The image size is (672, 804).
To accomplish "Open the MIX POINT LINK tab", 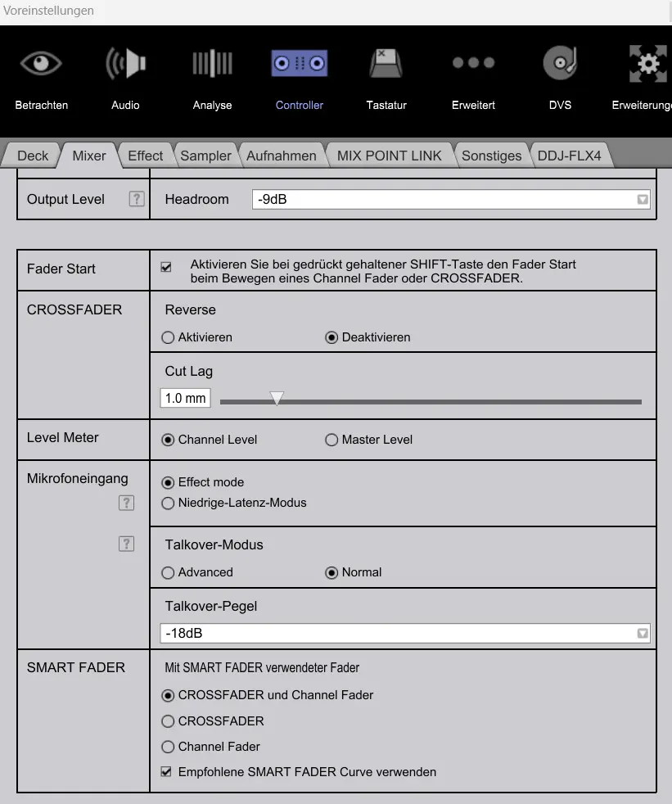I will pos(389,156).
